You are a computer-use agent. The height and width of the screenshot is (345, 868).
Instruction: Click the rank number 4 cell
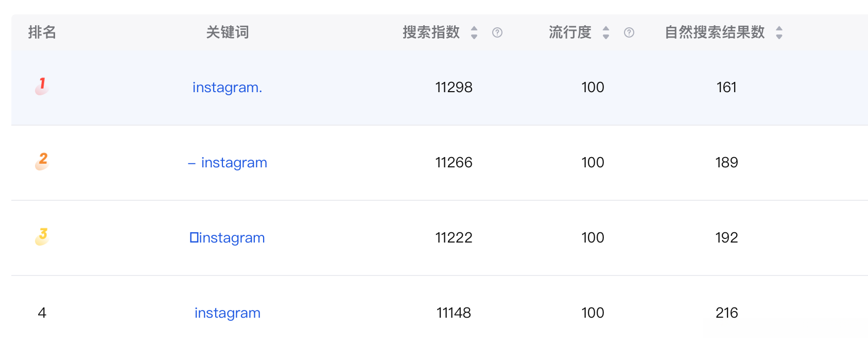[42, 313]
